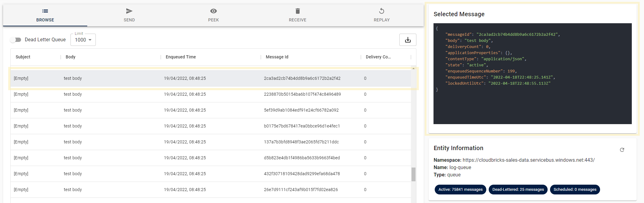Sort by Enqueued Time column header
644x203 pixels.
click(181, 57)
